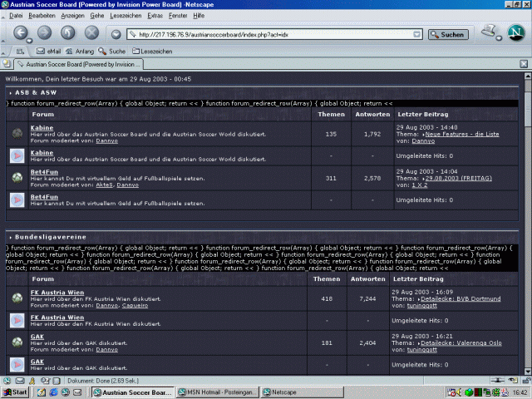Click the Print icon in the toolbar

489,31
